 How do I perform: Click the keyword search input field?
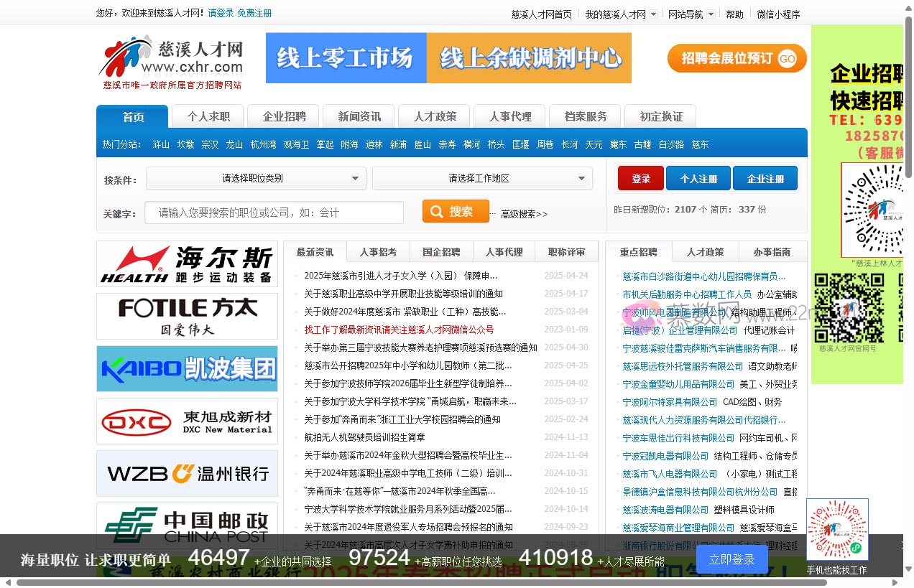[274, 213]
